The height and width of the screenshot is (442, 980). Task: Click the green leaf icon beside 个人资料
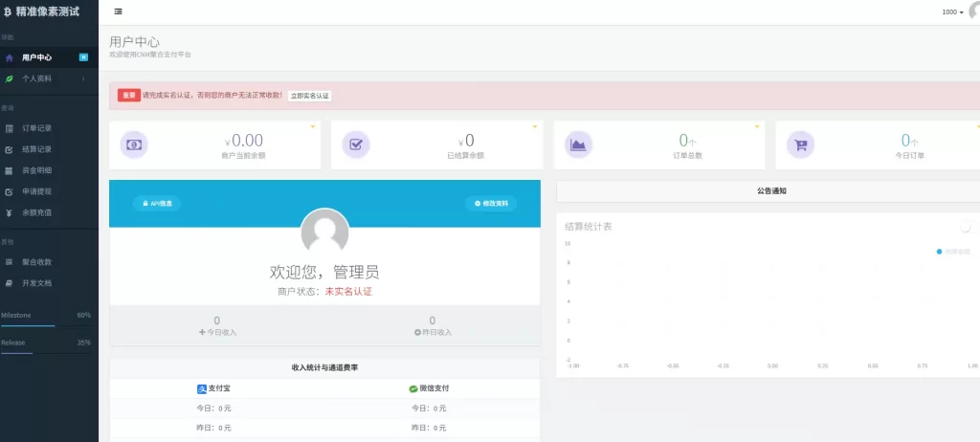(x=9, y=78)
